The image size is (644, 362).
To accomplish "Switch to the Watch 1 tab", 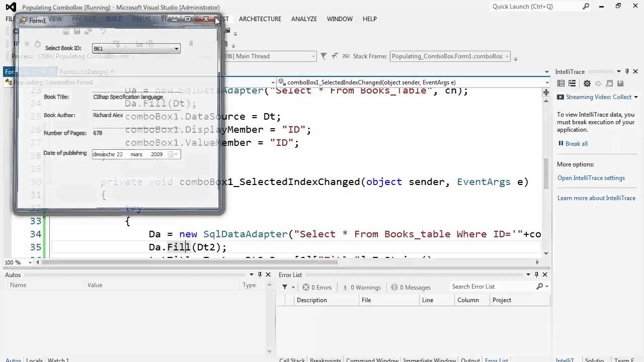I will click(x=58, y=359).
